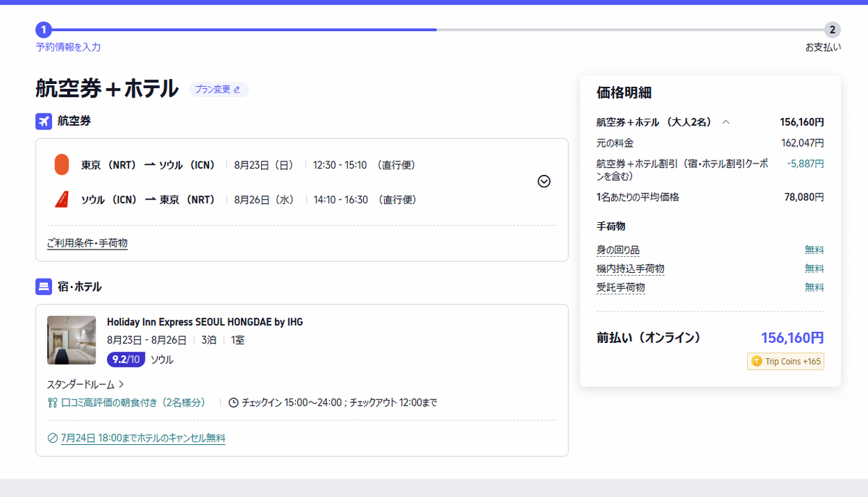Image resolution: width=868 pixels, height=497 pixels.
Task: Click 身の回り品 baggage label
Action: coord(618,250)
